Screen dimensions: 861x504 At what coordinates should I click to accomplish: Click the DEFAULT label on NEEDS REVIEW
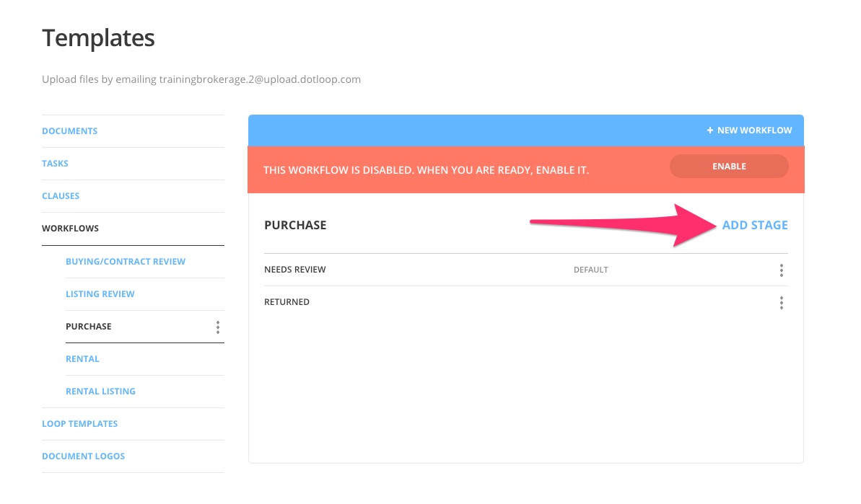pos(591,270)
